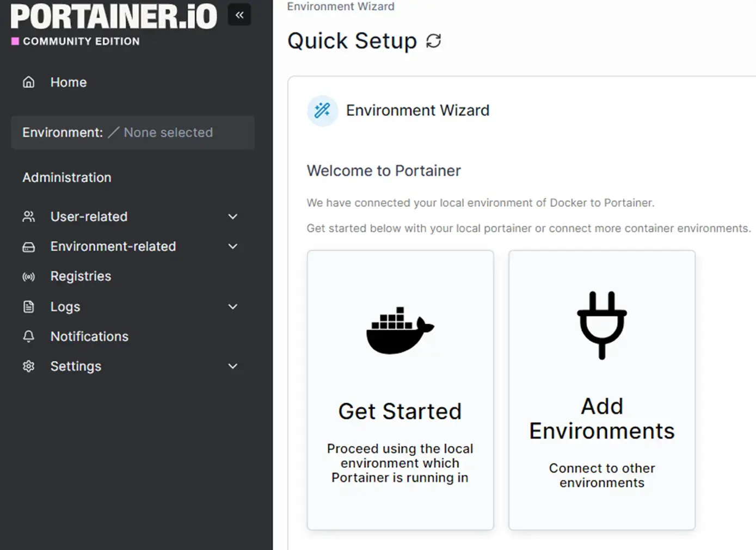Click the Home house icon
The image size is (756, 550).
29,82
